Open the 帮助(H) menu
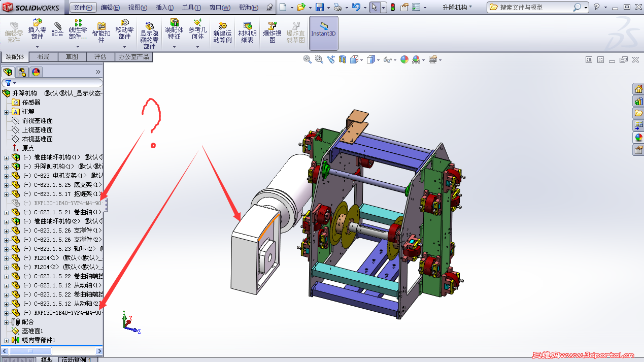Viewport: 644px width, 362px height. 248,8
